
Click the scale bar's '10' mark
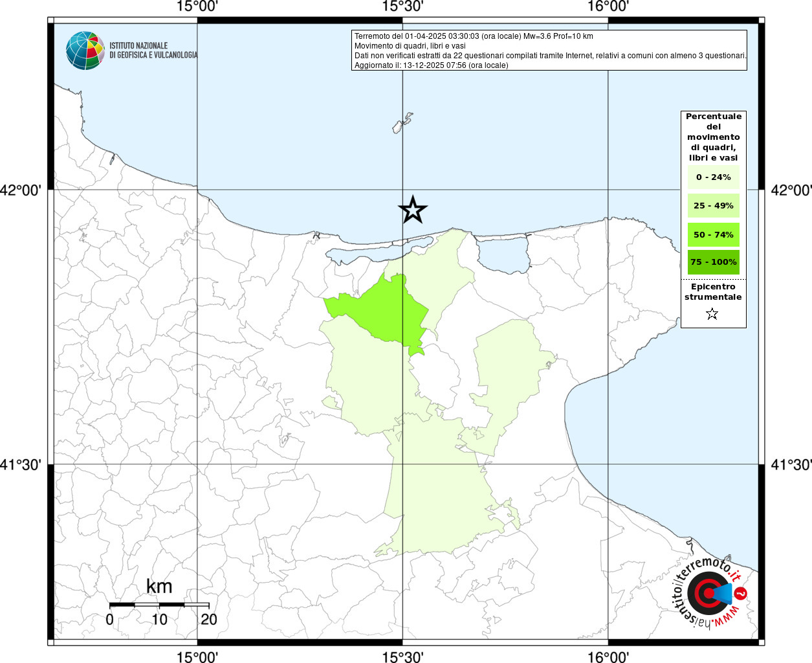point(159,620)
